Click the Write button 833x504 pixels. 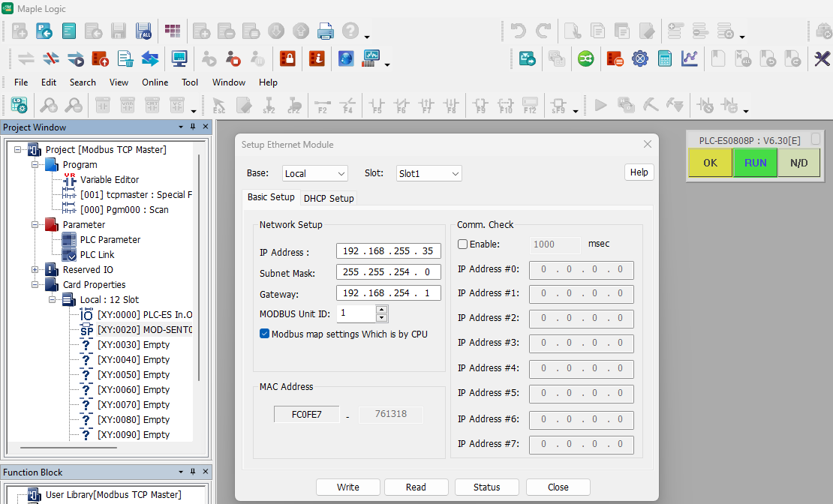point(348,487)
